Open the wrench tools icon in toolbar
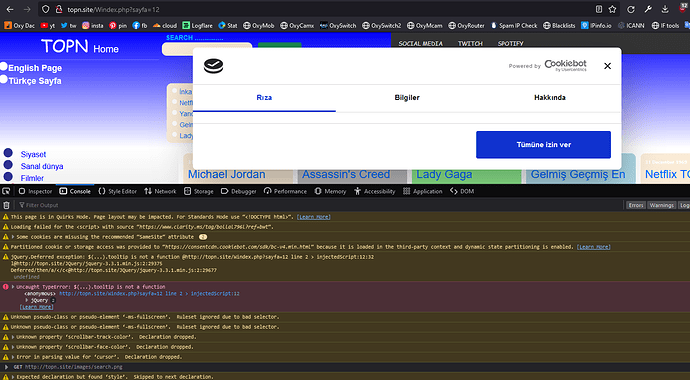 click(x=648, y=9)
